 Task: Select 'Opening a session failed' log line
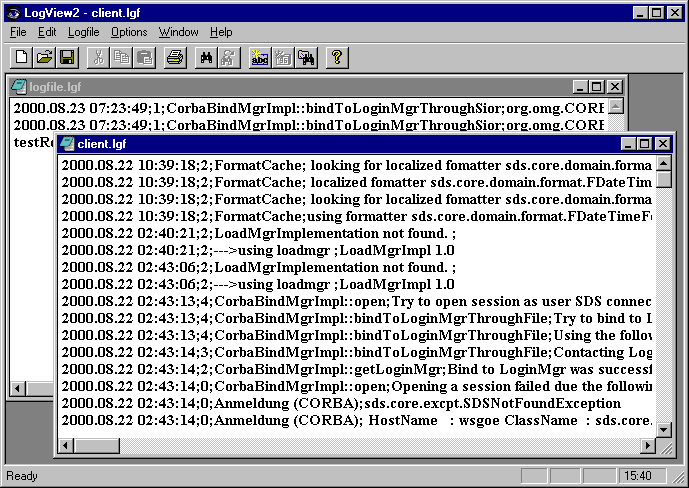pyautogui.click(x=357, y=387)
